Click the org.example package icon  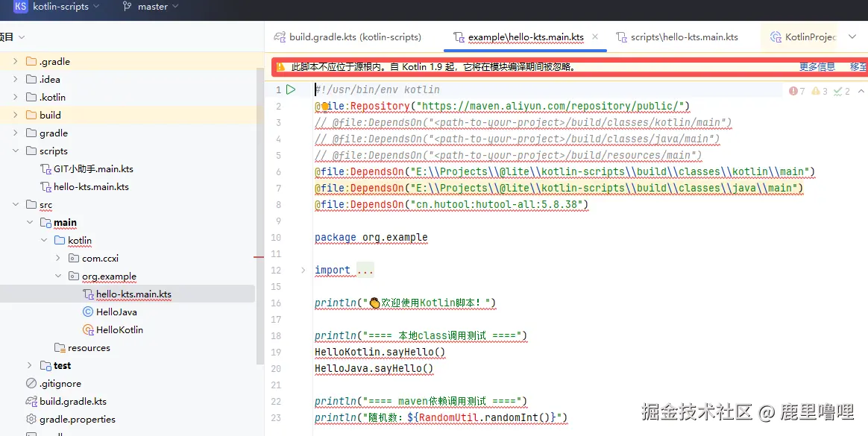click(x=74, y=276)
